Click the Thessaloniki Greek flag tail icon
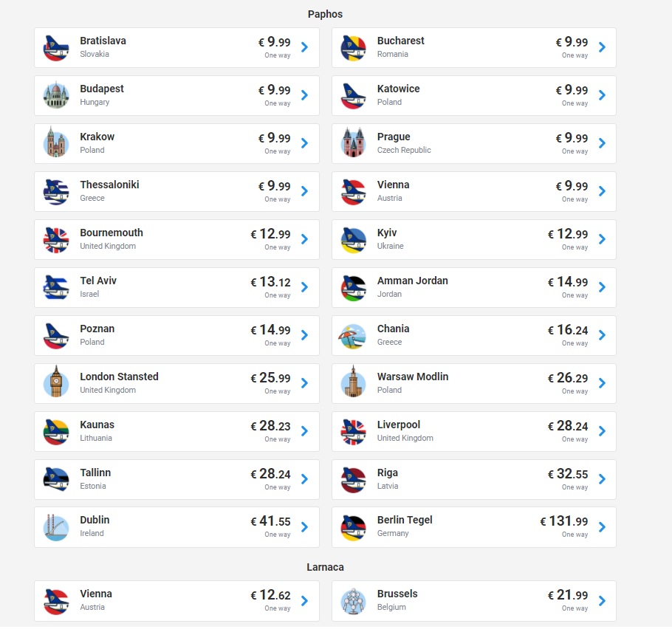Image resolution: width=672 pixels, height=632 pixels. (56, 192)
